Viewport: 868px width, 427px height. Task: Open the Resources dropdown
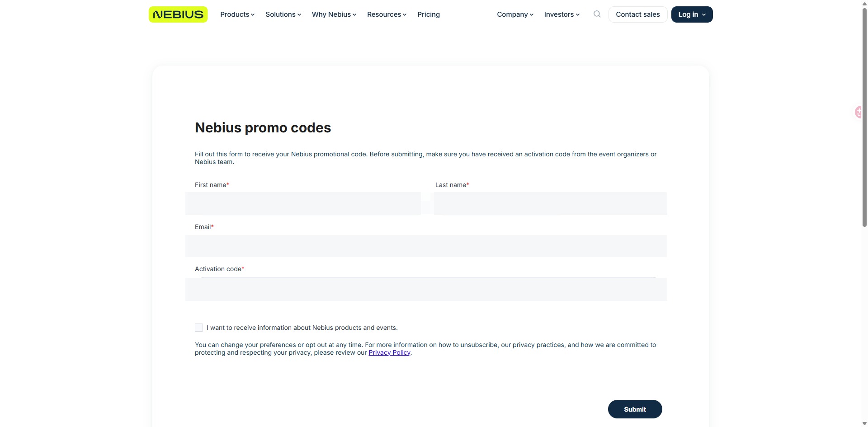pyautogui.click(x=387, y=14)
